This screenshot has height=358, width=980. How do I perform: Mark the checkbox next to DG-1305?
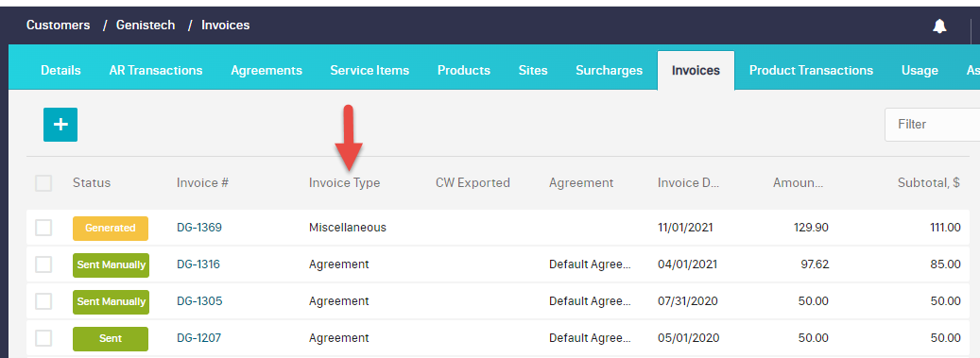(x=43, y=301)
